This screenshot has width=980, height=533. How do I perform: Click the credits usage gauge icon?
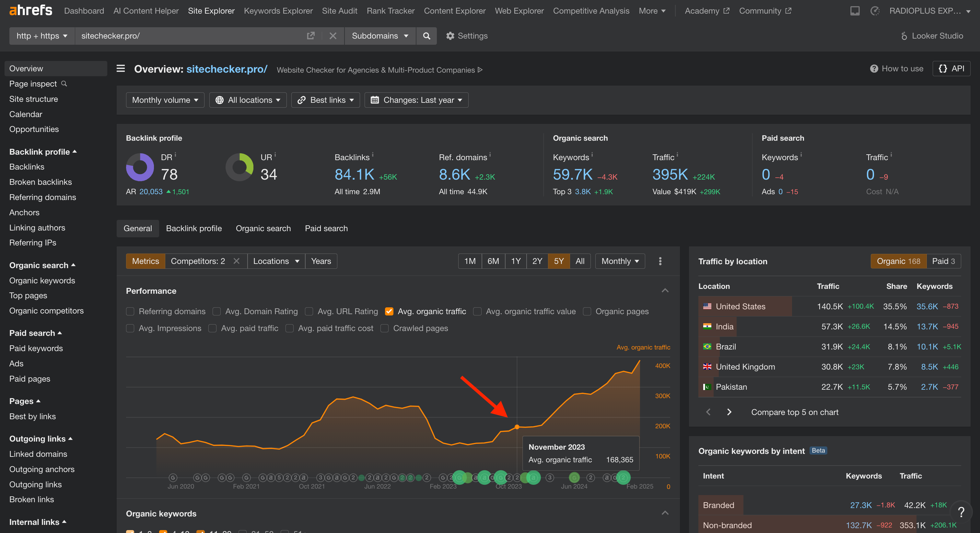[875, 11]
